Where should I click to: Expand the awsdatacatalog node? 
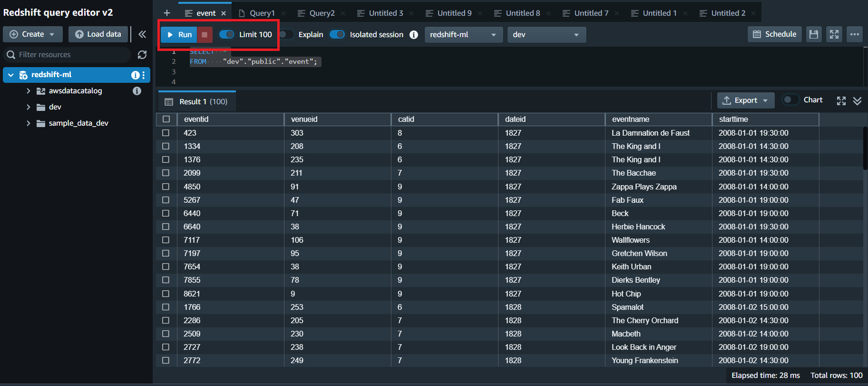(x=29, y=91)
